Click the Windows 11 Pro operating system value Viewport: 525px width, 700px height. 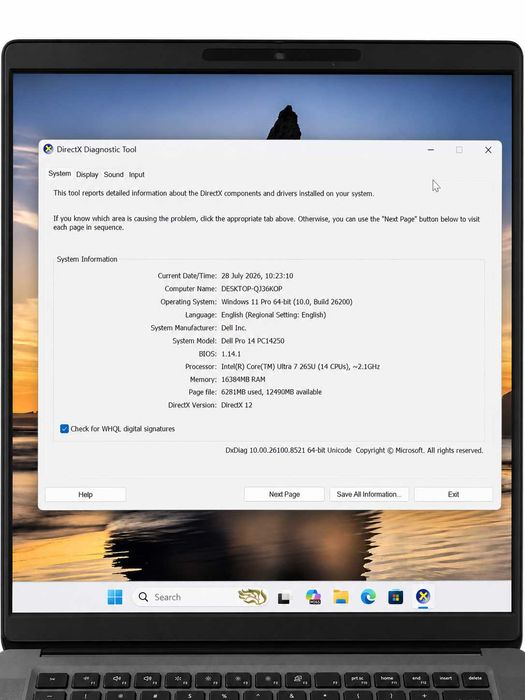287,302
